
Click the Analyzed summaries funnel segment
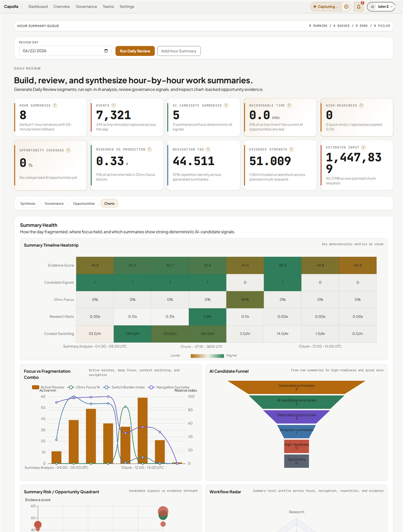296,432
